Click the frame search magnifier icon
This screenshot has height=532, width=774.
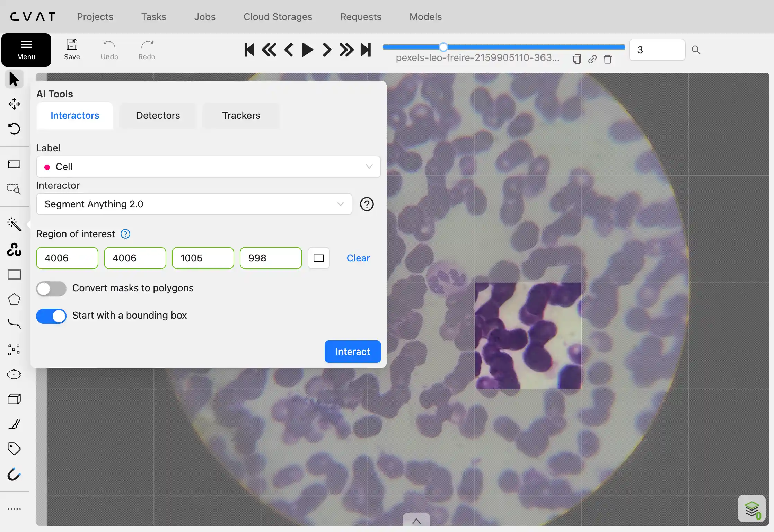click(696, 50)
